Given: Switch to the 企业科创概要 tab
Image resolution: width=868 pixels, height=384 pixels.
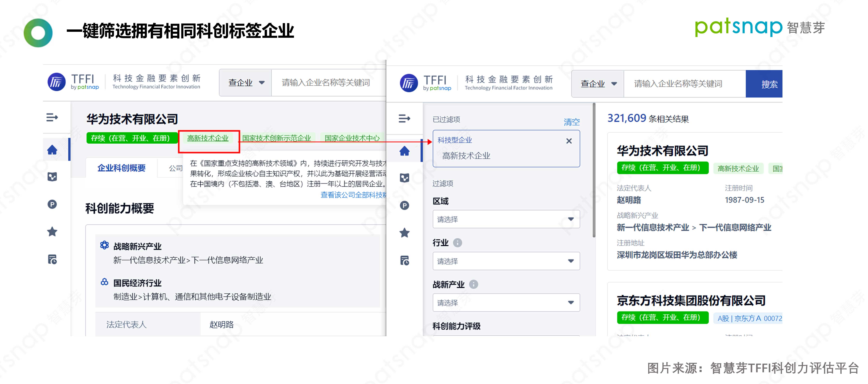Looking at the screenshot, I should [121, 168].
